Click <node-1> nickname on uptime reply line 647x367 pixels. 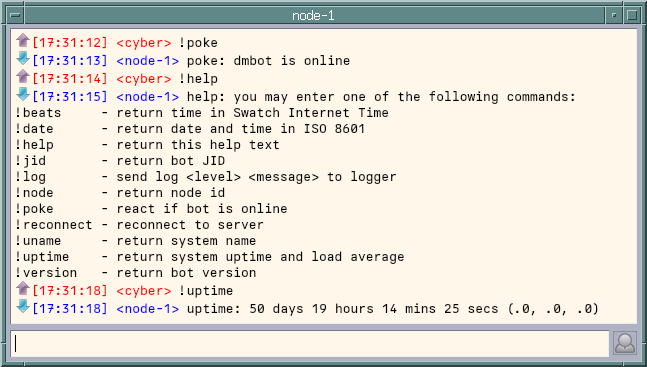[148, 309]
